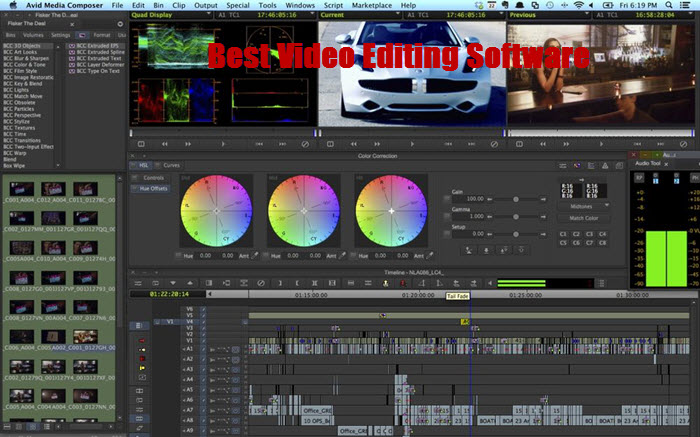Play the Previous monitor clip
This screenshot has width=700, height=437.
tap(601, 144)
